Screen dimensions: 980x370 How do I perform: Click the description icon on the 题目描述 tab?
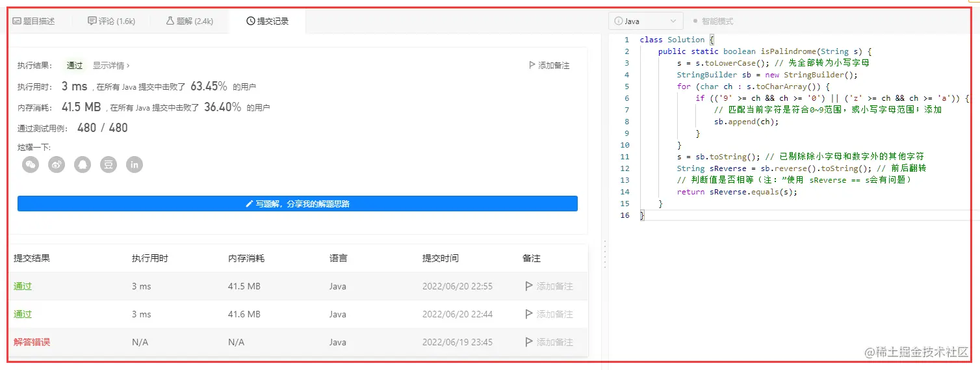[17, 21]
